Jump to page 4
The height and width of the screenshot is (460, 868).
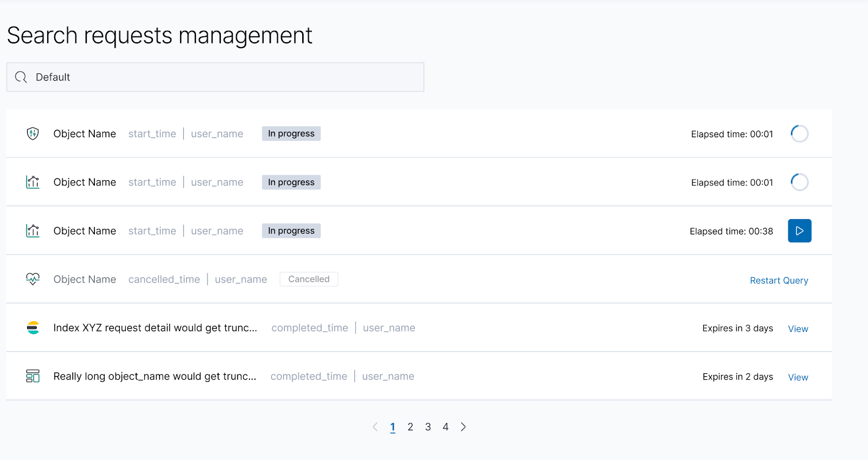click(x=445, y=427)
